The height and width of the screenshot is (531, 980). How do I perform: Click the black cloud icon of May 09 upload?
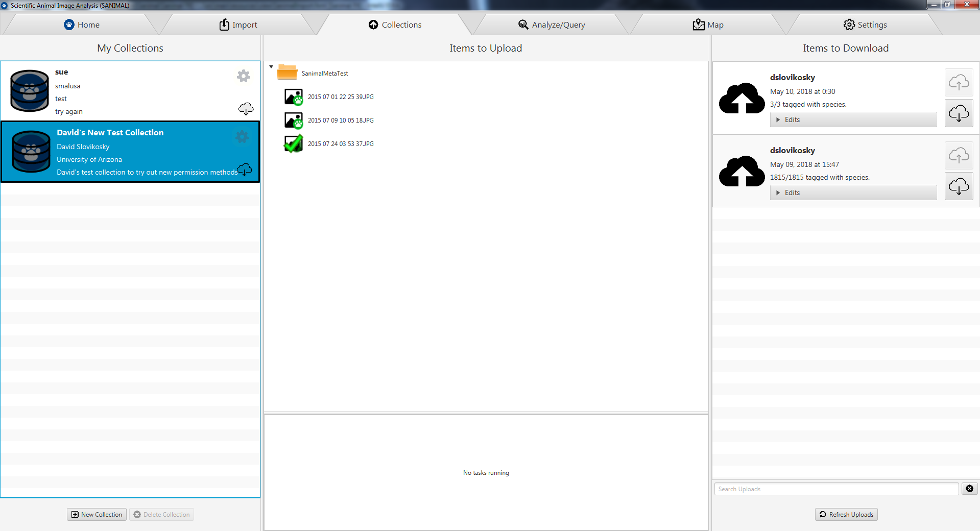742,171
